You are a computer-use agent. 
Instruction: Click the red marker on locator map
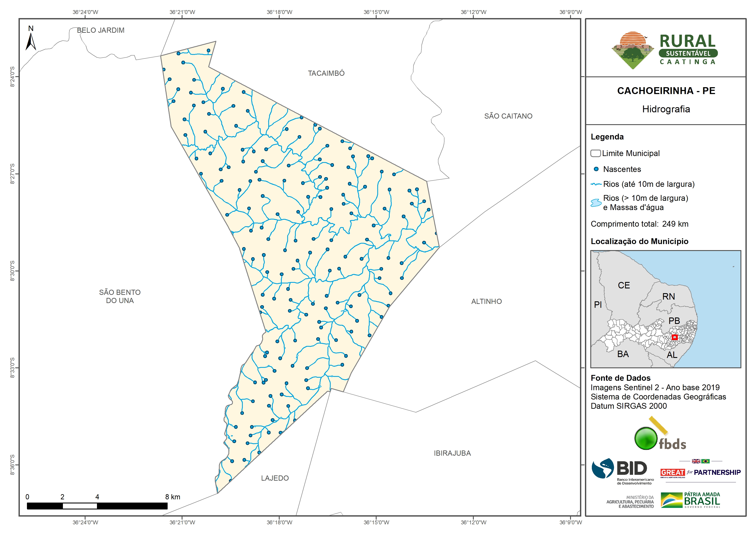click(x=674, y=337)
